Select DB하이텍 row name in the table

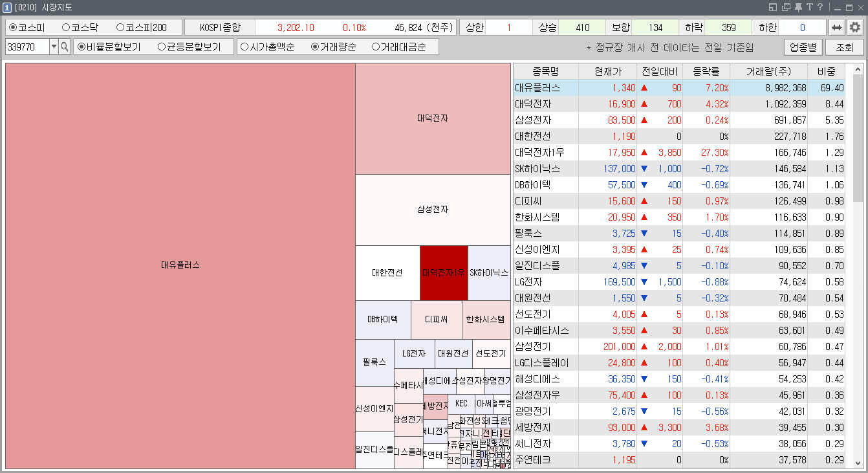pos(533,184)
